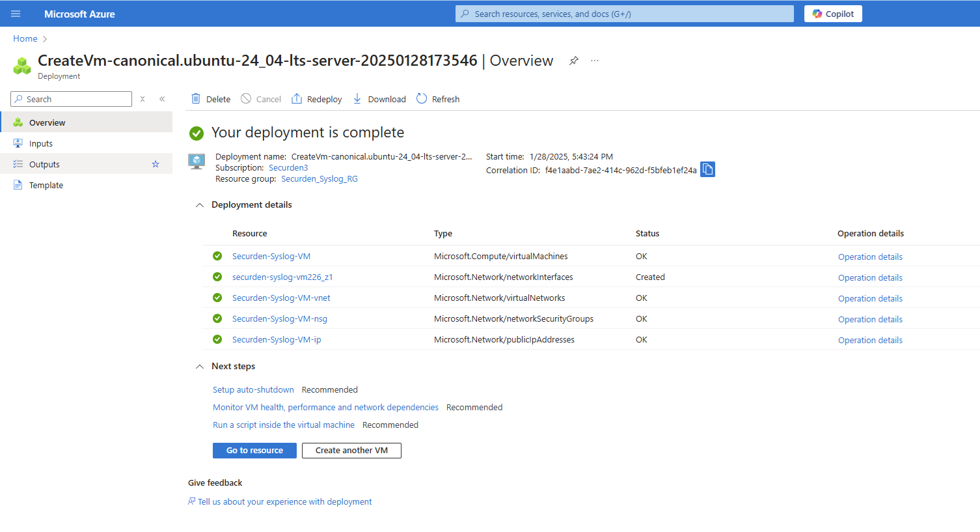
Task: Click the deployment complete success icon
Action: 197,133
